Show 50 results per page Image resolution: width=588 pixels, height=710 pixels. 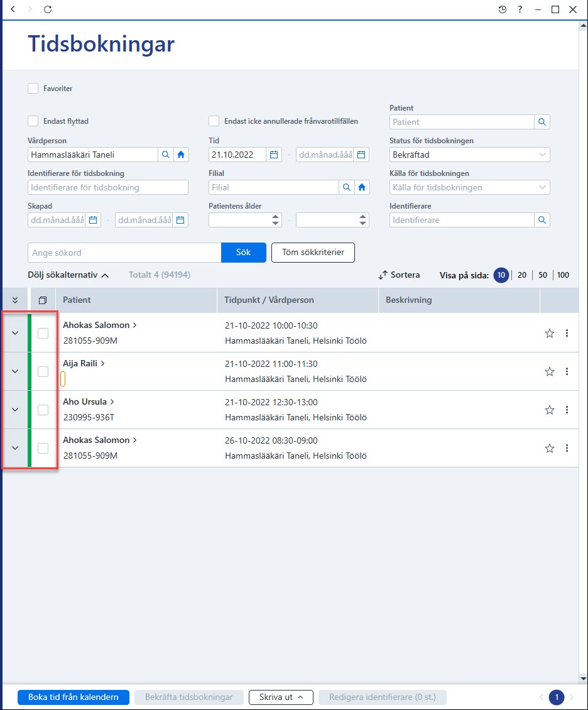coord(543,275)
